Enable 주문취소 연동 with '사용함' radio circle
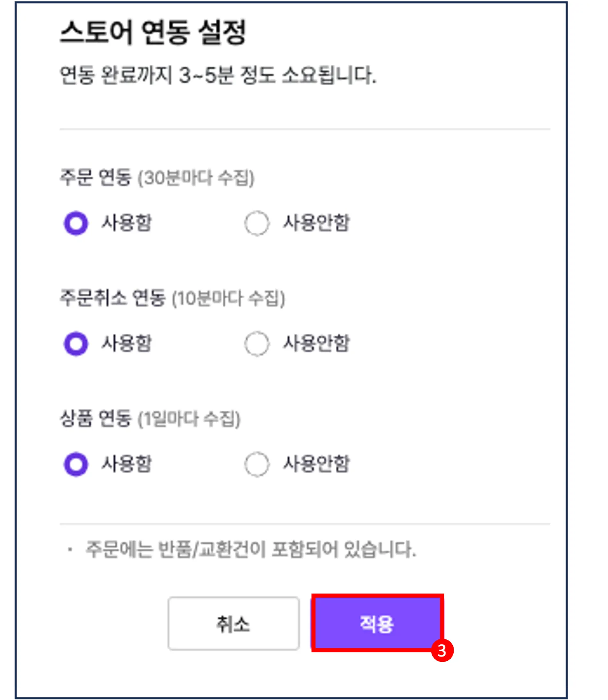The image size is (608, 700). point(76,344)
